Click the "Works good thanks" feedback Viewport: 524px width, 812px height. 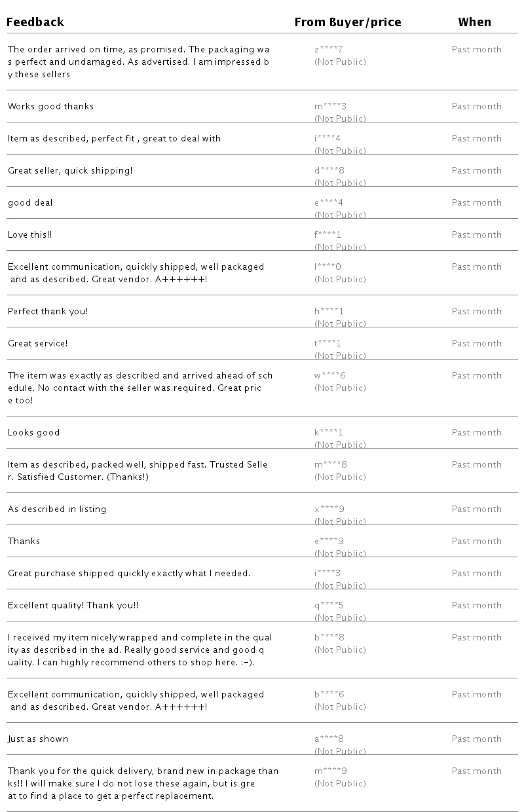coord(50,107)
